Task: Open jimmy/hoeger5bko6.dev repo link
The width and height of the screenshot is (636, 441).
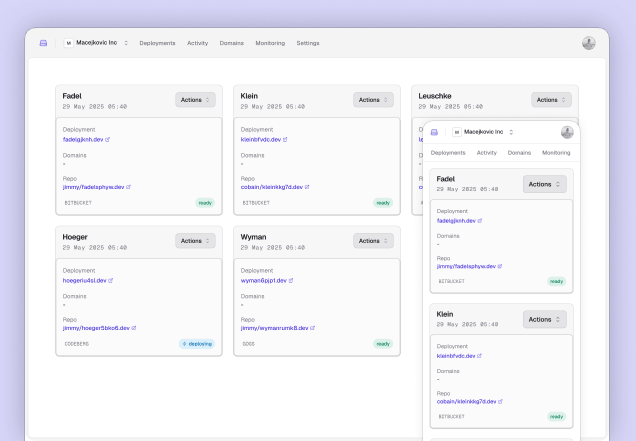Action: coord(96,328)
